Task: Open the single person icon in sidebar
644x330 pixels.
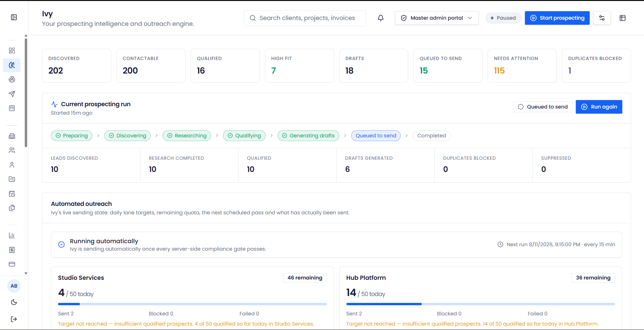Action: pos(12,165)
